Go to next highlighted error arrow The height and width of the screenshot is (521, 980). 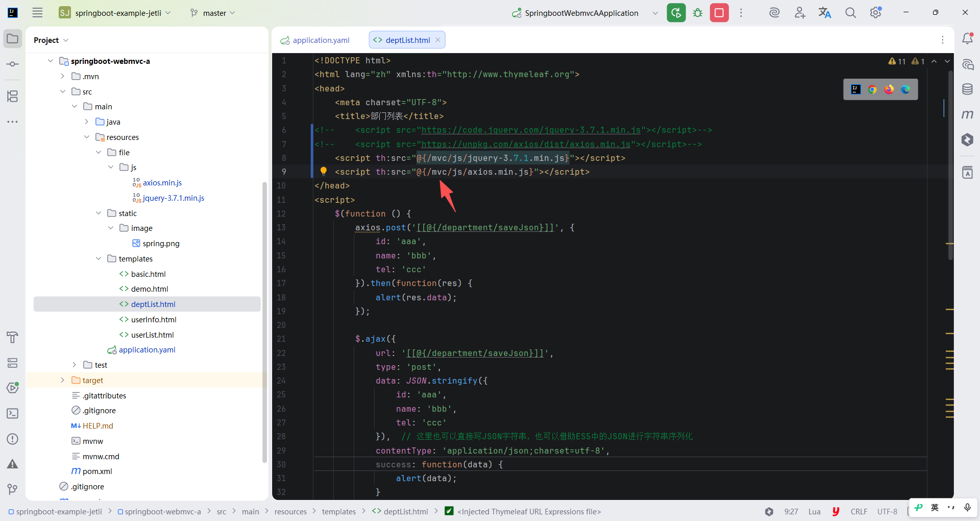[947, 61]
